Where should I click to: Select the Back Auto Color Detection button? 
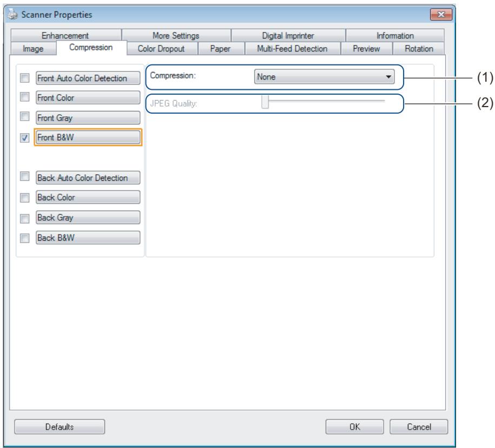click(x=88, y=178)
